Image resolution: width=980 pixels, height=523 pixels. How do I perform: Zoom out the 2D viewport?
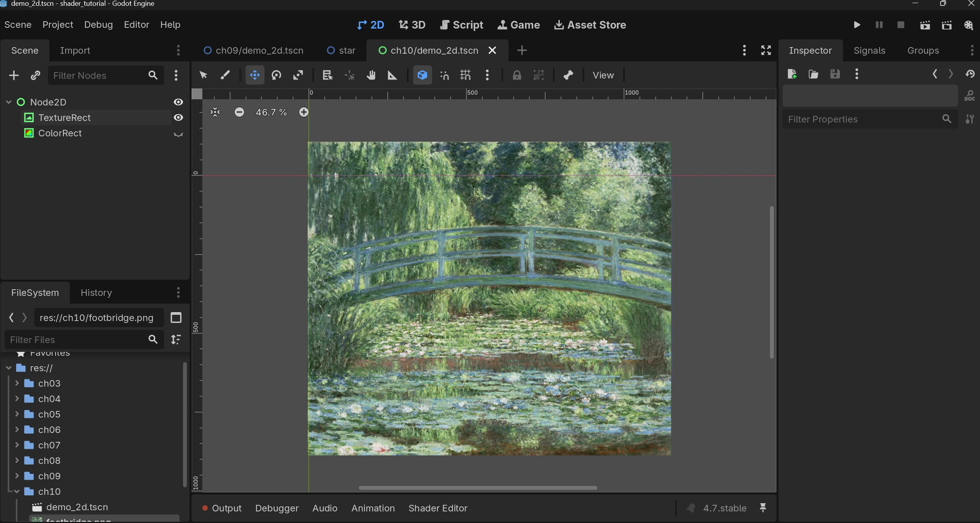(x=239, y=112)
